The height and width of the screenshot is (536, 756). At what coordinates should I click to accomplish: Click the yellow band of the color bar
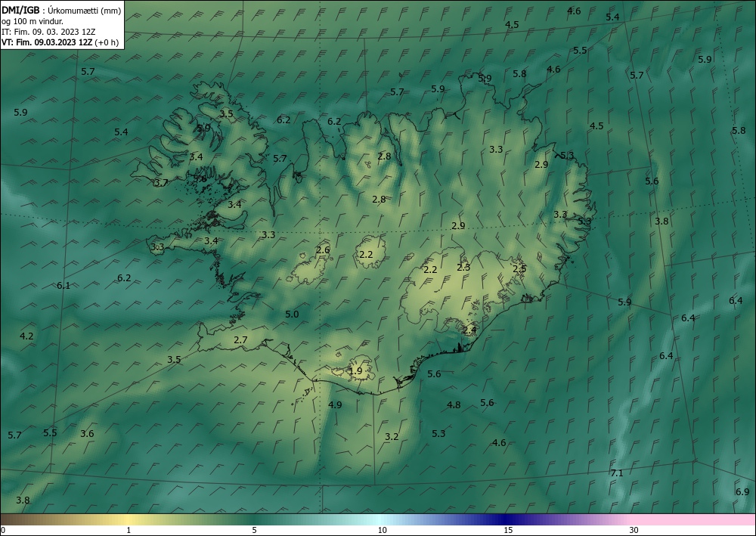(128, 519)
